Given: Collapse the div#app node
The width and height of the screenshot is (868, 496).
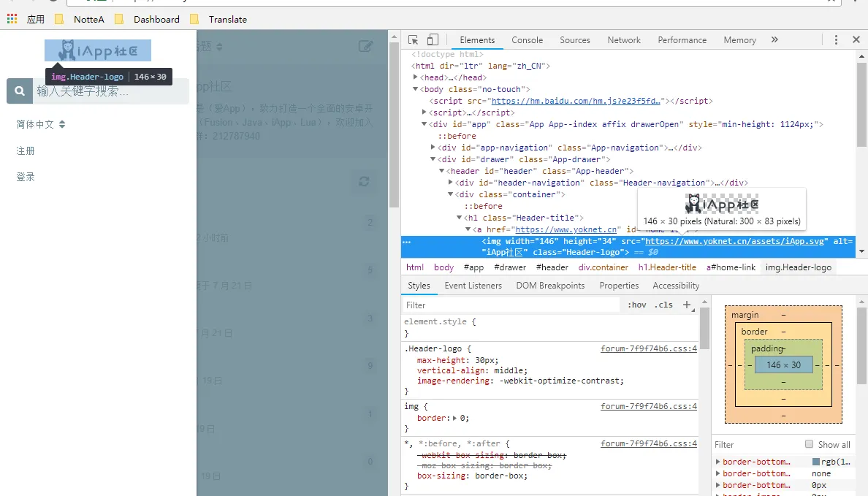Looking at the screenshot, I should click(x=424, y=124).
